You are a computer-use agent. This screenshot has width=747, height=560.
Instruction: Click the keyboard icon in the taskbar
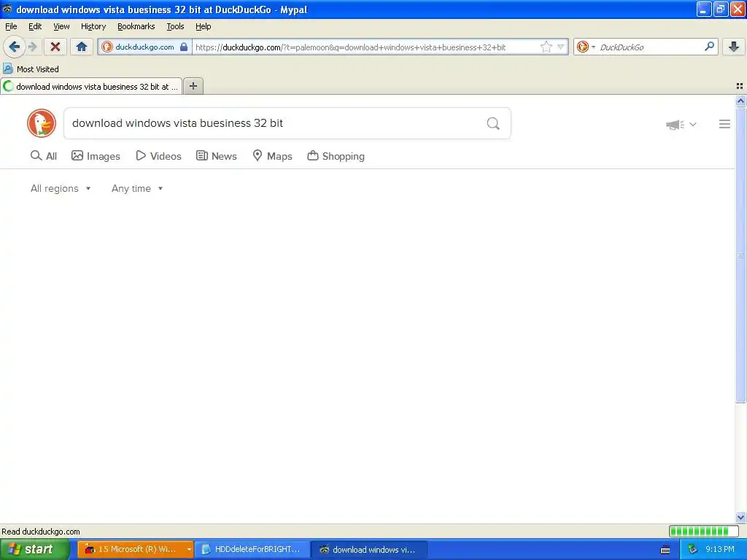click(665, 550)
